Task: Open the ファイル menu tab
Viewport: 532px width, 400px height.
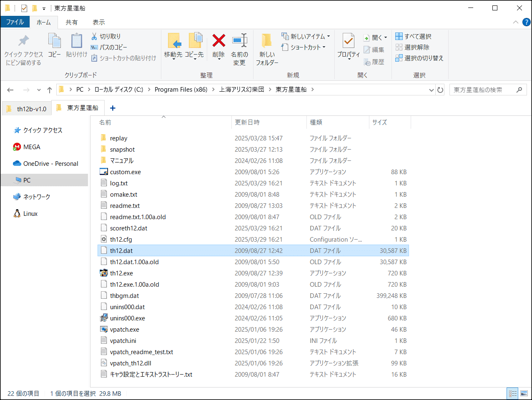Action: click(15, 22)
